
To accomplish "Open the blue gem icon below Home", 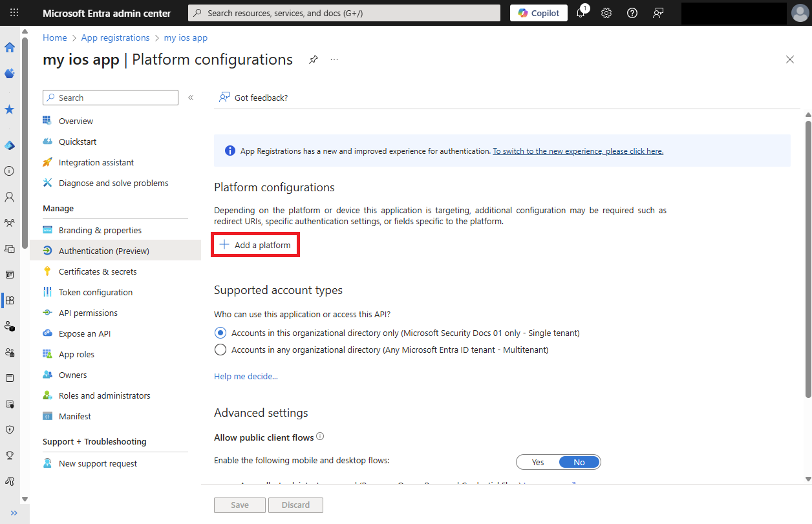I will pos(10,74).
